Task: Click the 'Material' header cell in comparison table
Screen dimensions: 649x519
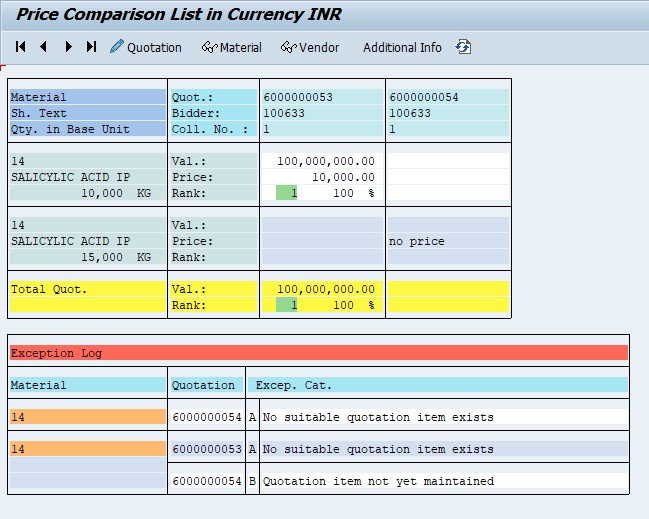Action: click(x=88, y=97)
